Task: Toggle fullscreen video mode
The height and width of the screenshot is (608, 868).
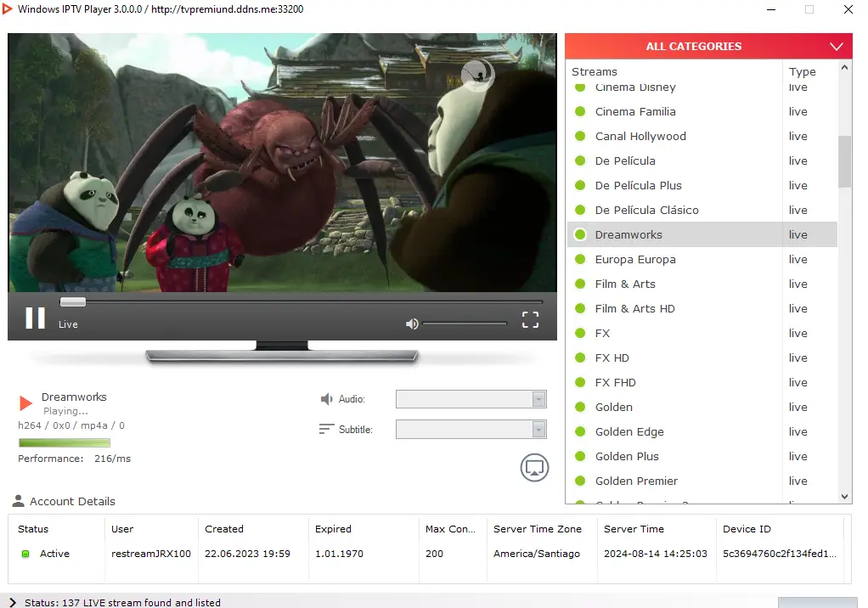Action: tap(530, 319)
